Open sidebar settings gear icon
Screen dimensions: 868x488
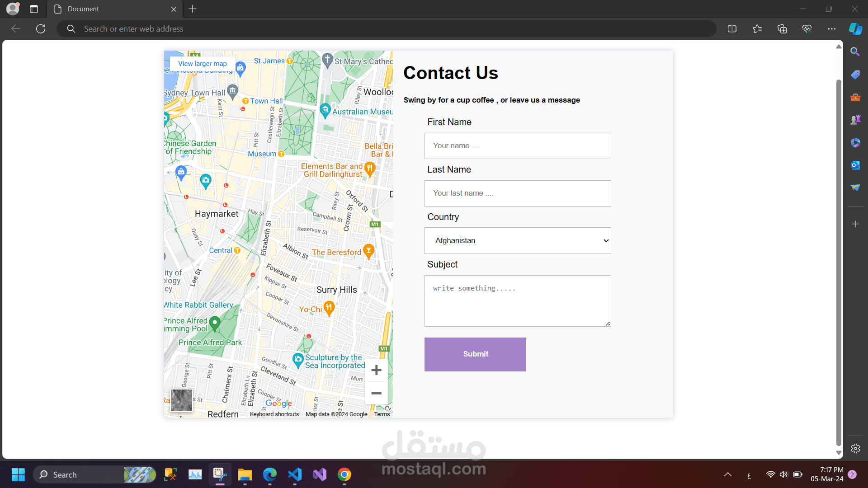tap(855, 449)
